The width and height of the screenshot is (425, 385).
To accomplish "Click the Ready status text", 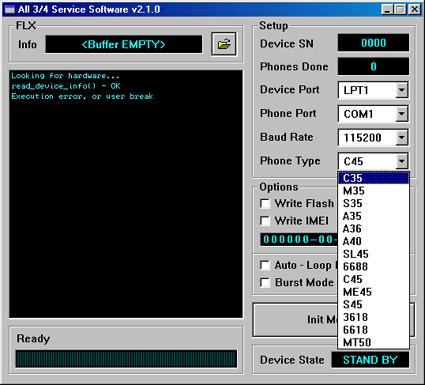I will 33,339.
